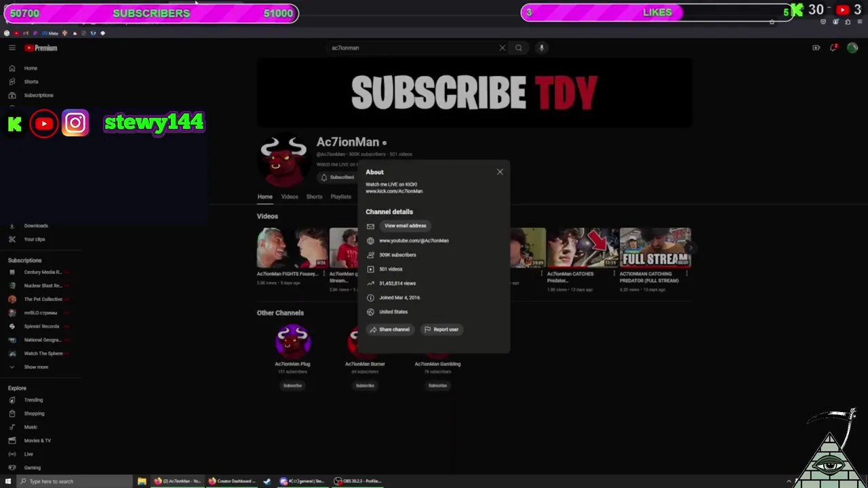Open options menu for Ac7ionMan FIGHTS Fousey video
Screen dimensions: 868x488
[x=324, y=274]
